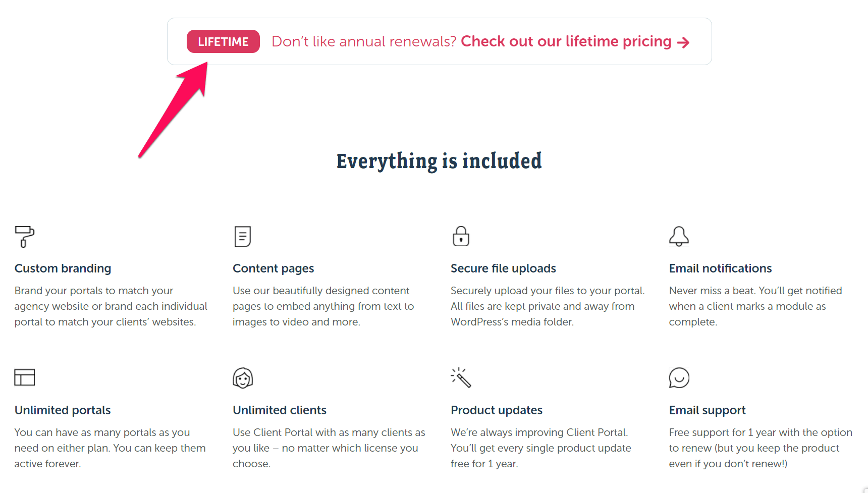This screenshot has height=493, width=868.
Task: Select the Unlimited portals heading
Action: pyautogui.click(x=63, y=410)
